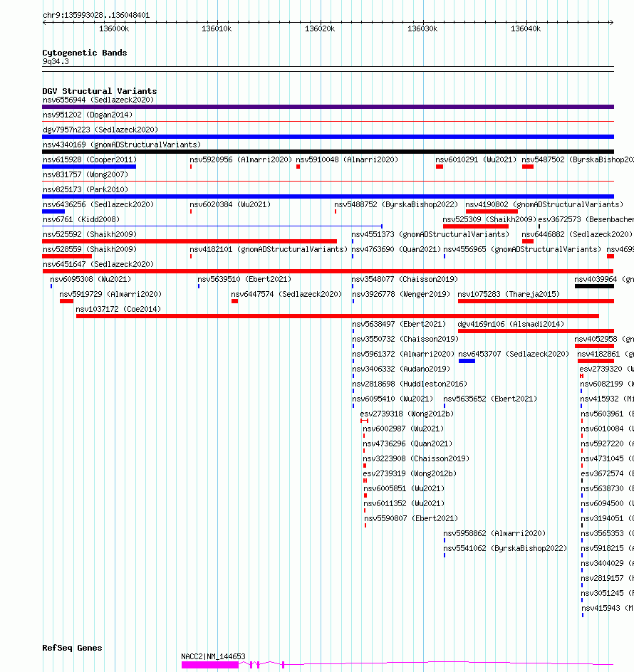This screenshot has height=672, width=634.
Task: Click the 136020k ruler tick label
Action: 320,28
